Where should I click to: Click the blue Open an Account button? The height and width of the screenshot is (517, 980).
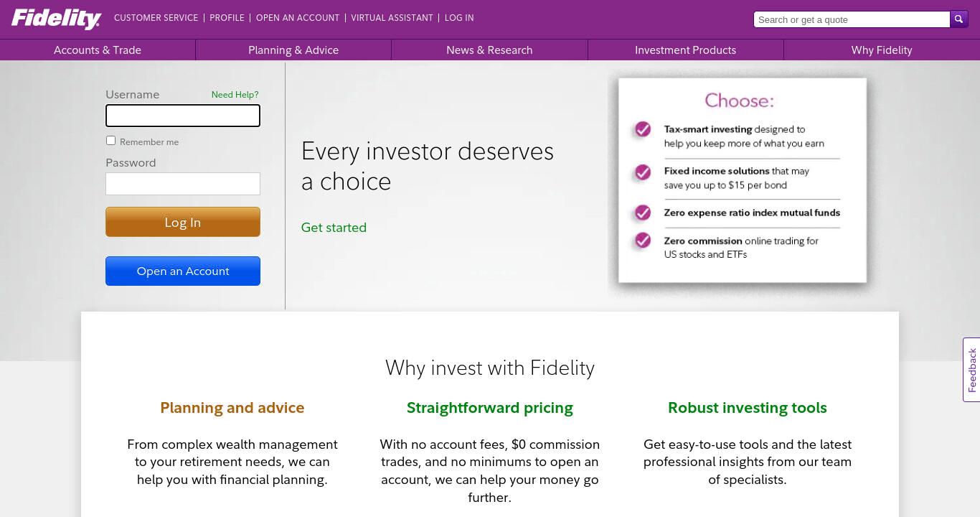coord(183,271)
